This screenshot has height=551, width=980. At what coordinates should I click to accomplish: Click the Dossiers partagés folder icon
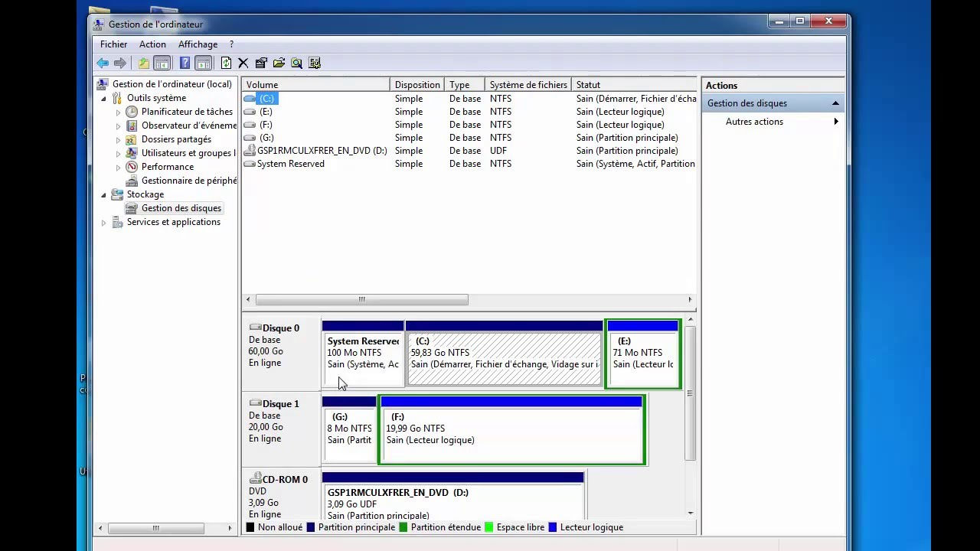[132, 139]
